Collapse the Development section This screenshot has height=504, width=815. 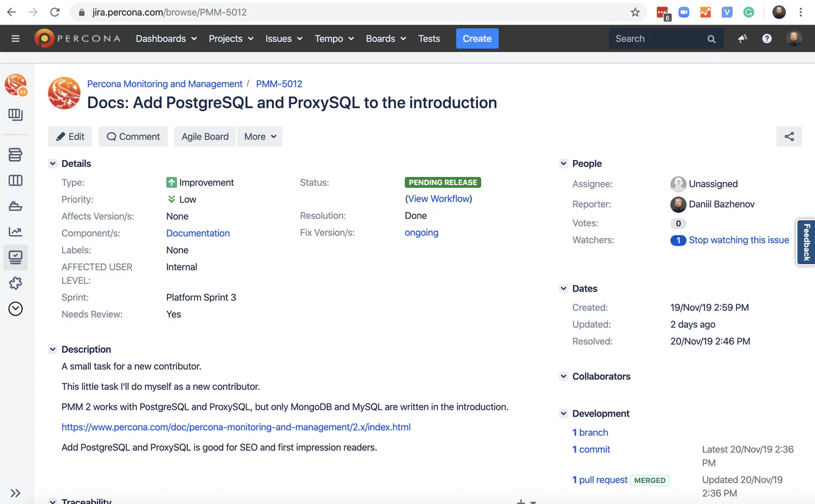564,414
